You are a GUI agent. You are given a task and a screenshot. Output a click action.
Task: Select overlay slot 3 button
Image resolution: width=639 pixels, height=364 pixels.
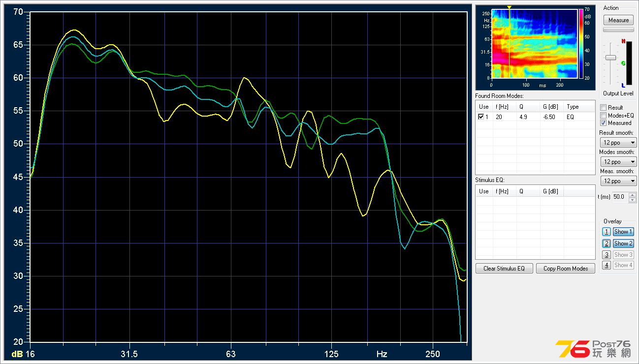(x=607, y=255)
